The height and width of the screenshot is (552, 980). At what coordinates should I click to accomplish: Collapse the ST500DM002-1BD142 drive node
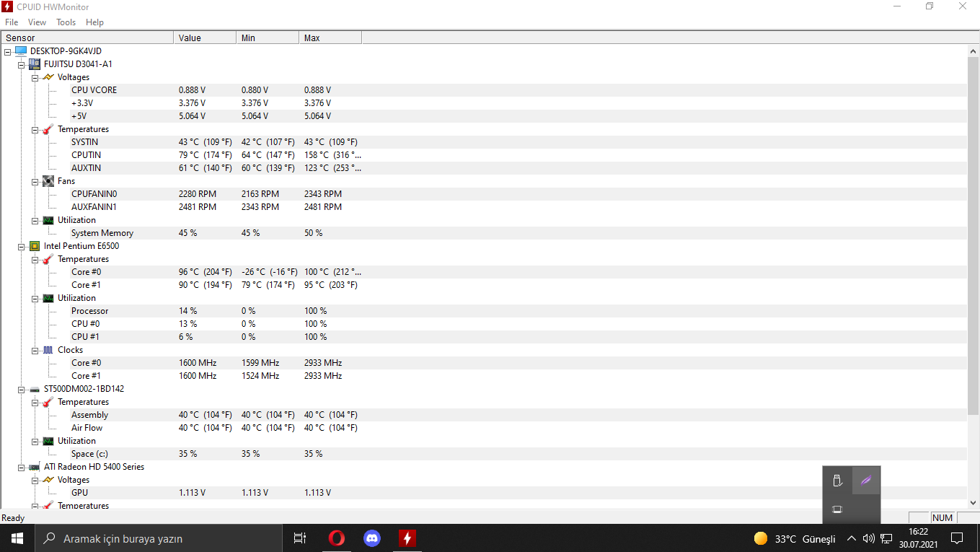pos(21,390)
